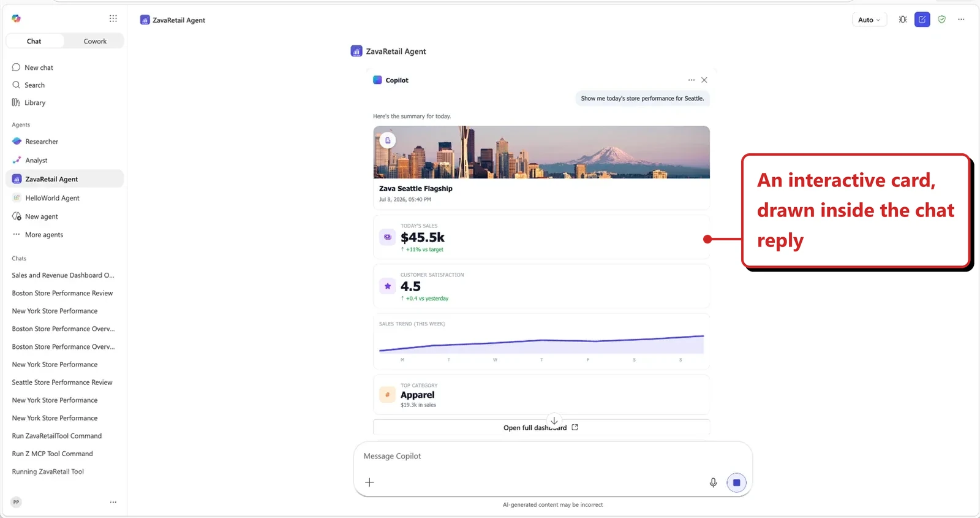Image resolution: width=980 pixels, height=518 pixels.
Task: Click the bug debug icon in header
Action: [903, 20]
